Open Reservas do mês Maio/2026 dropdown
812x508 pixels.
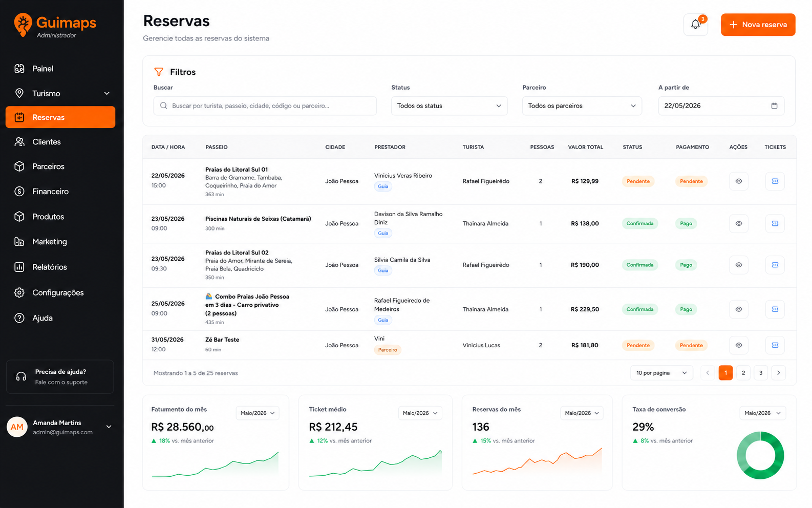(x=582, y=413)
